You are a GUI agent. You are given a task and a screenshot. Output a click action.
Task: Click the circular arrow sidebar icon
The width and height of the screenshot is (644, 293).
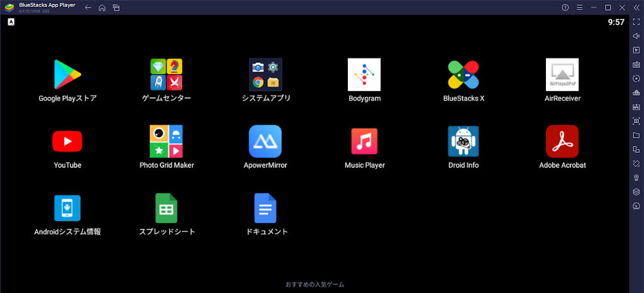(x=636, y=79)
